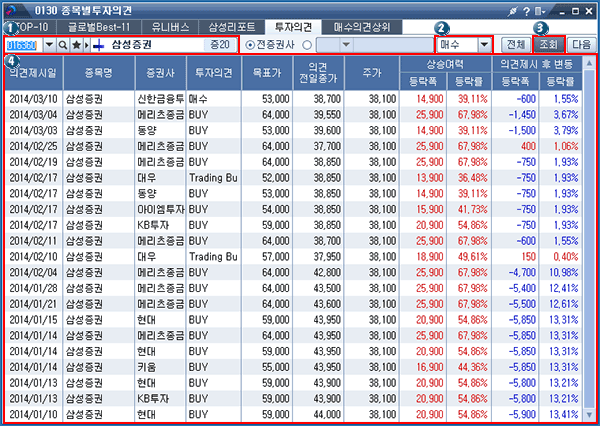600x426 pixels.
Task: Select the 전증권사 radio button
Action: 250,45
